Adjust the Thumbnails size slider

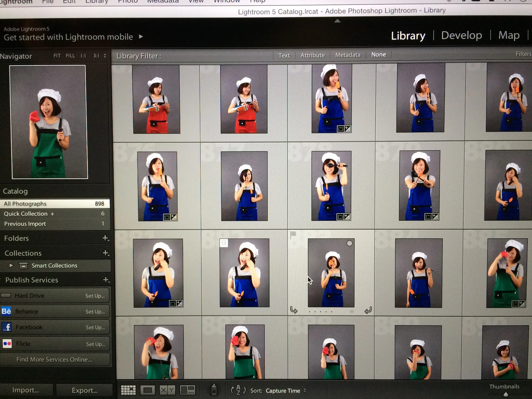click(506, 395)
